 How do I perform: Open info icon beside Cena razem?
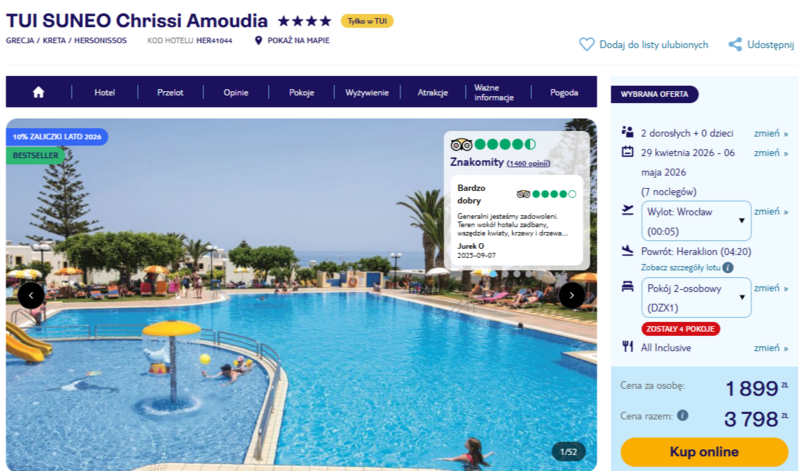click(682, 415)
